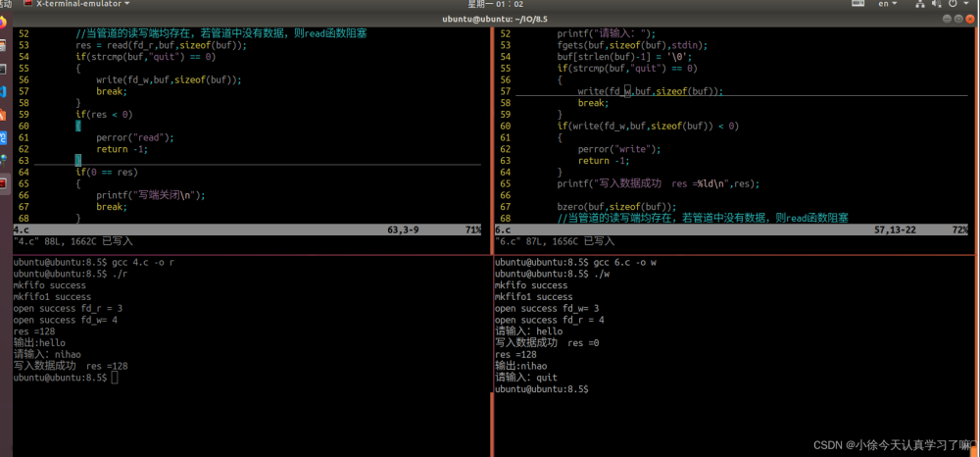Viewport: 980px width, 457px height.
Task: Click the 'gcc 4.c -o r' command line
Action: click(143, 262)
